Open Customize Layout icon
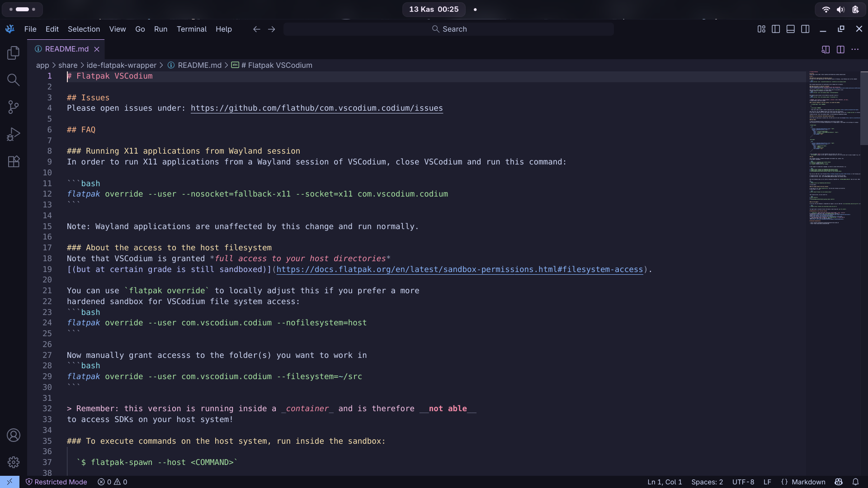The image size is (868, 488). [761, 29]
